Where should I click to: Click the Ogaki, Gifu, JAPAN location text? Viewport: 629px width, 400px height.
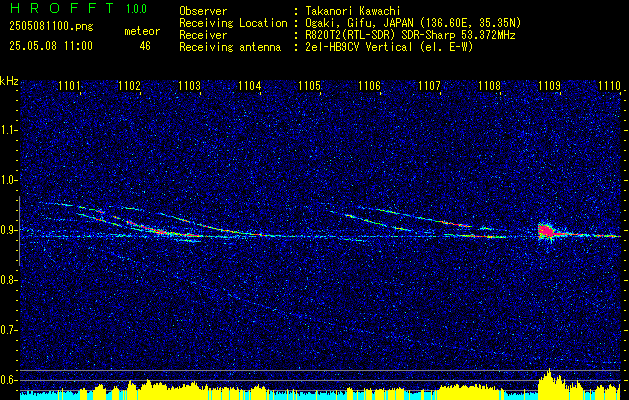coord(413,23)
